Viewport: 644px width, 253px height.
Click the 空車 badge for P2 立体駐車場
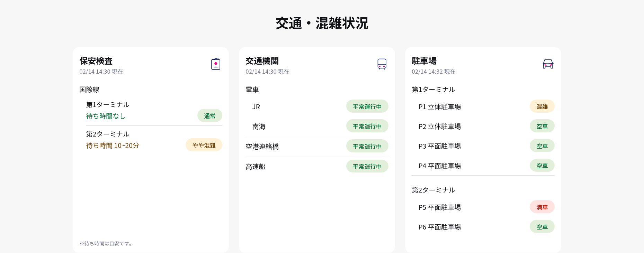[542, 126]
